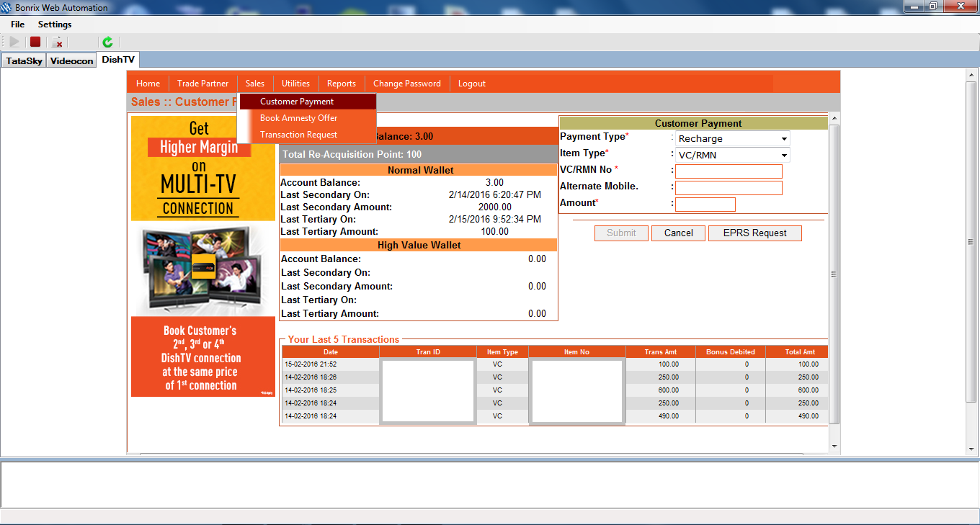Click Last Tertiary On date 2/15/2016 9:52:34 PM
980x525 pixels.
pyautogui.click(x=494, y=219)
